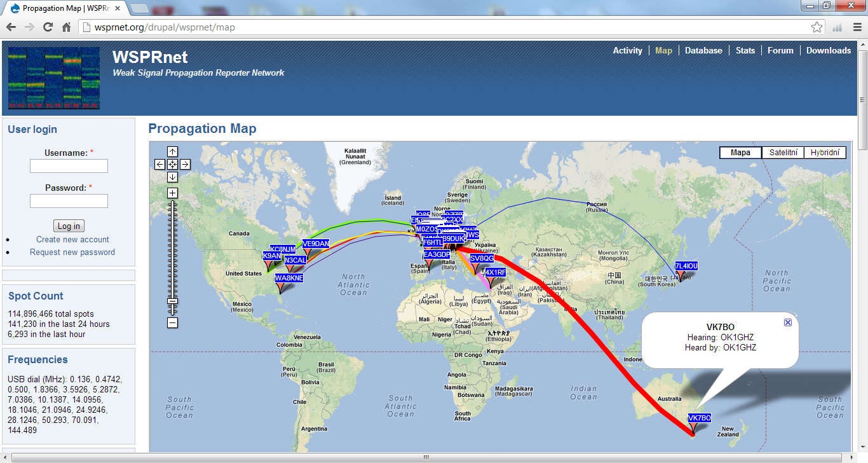This screenshot has width=868, height=463.
Task: Pan the map up with the arrow button
Action: click(x=172, y=151)
